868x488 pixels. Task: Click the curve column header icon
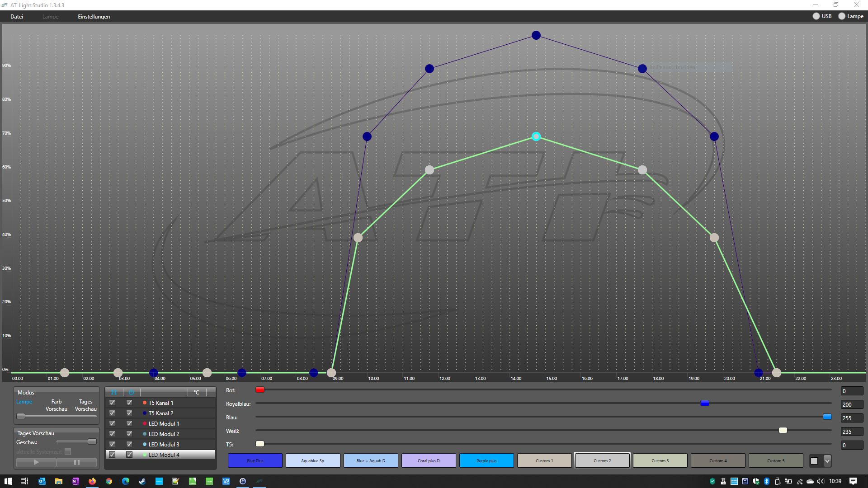point(113,392)
